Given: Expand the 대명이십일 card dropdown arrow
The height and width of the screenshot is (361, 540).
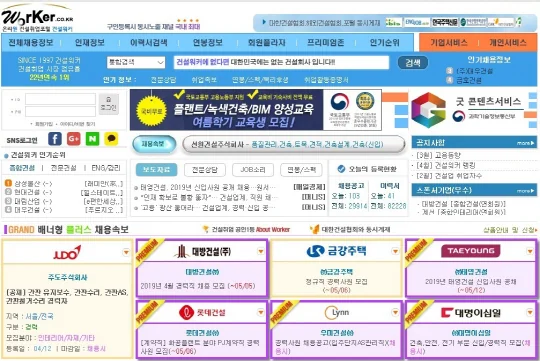Looking at the screenshot, I should point(530,312).
